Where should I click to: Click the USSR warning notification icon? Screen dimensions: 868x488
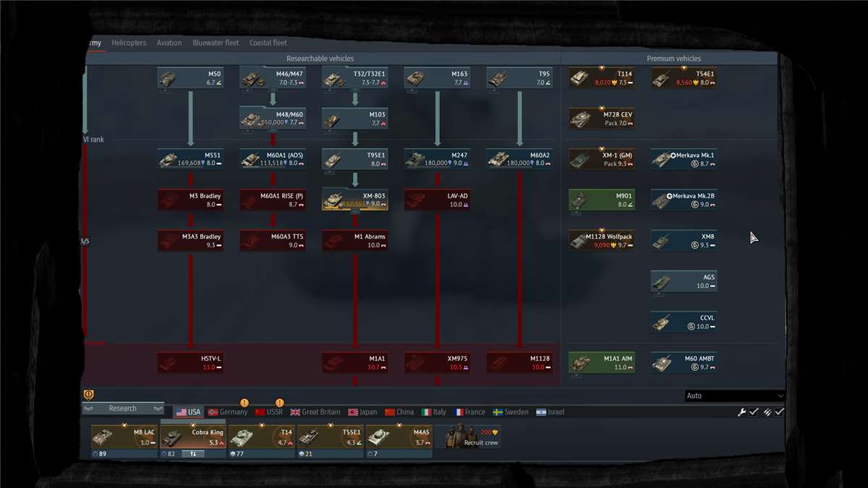point(280,403)
